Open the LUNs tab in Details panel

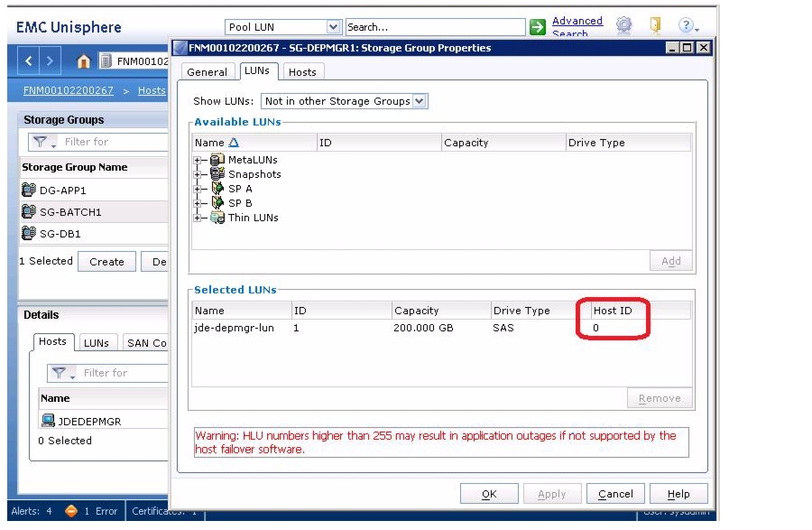tap(97, 343)
